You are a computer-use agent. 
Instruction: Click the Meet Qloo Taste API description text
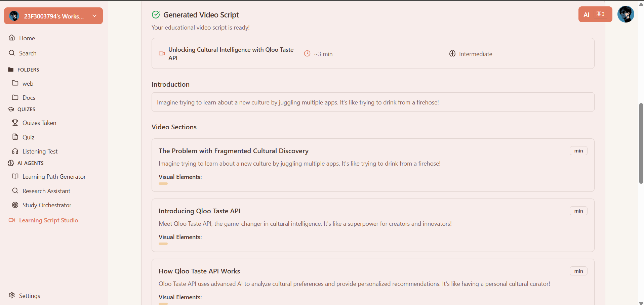pos(305,224)
